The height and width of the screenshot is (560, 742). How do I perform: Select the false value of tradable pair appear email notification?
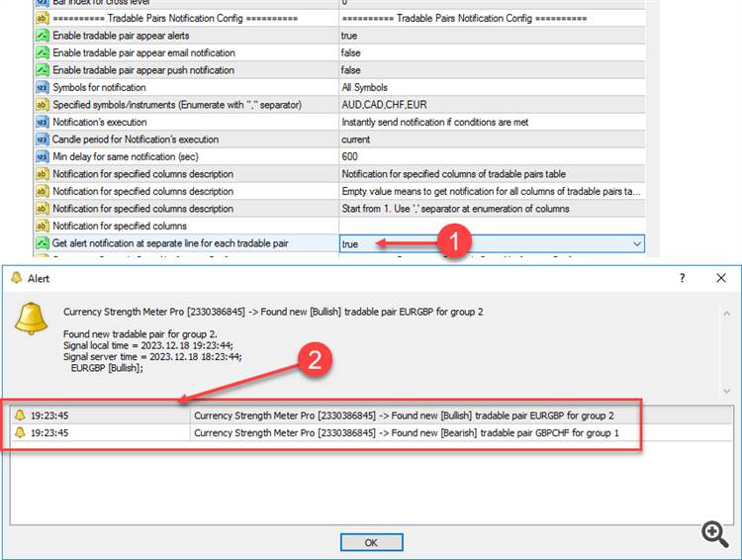point(350,52)
